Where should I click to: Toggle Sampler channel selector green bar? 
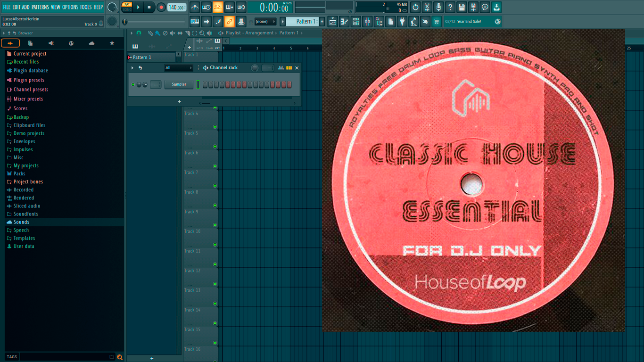pyautogui.click(x=198, y=84)
